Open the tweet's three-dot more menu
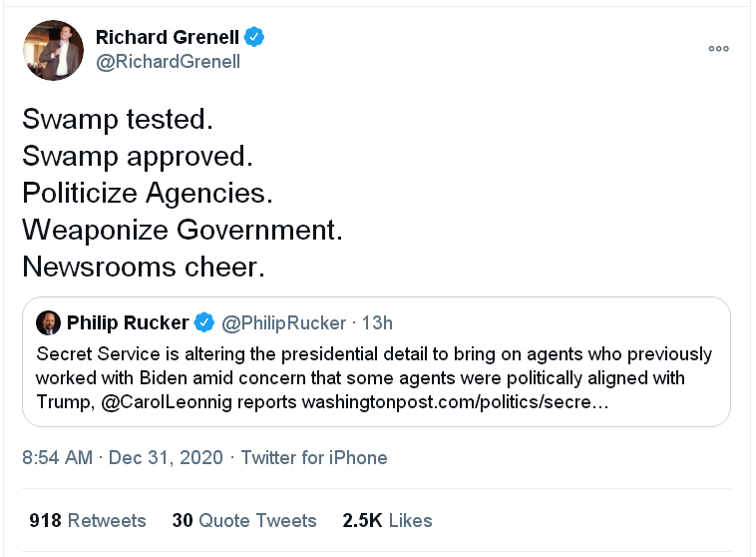The width and height of the screenshot is (756, 557). pyautogui.click(x=718, y=49)
